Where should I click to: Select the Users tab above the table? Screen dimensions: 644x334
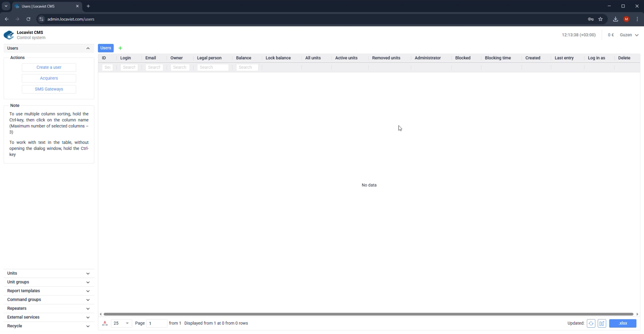(106, 48)
